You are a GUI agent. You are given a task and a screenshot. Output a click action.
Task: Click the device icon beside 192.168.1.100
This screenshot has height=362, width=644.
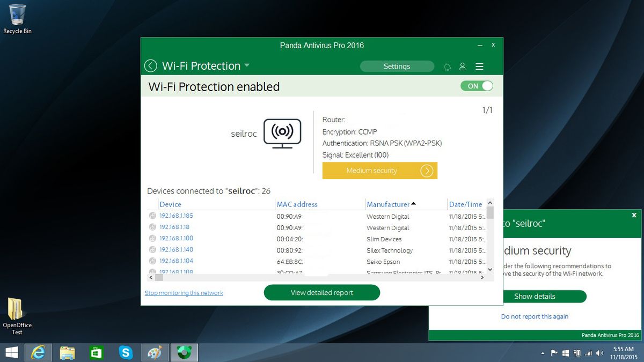152,239
